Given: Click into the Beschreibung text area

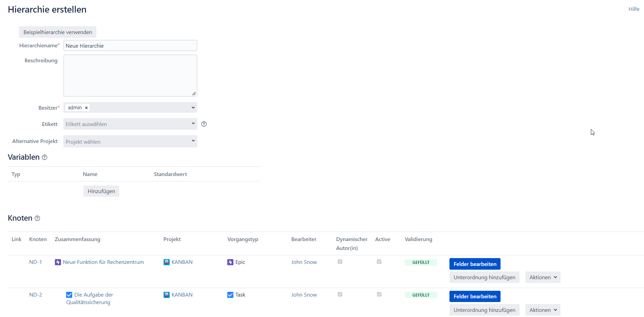Looking at the screenshot, I should (130, 76).
